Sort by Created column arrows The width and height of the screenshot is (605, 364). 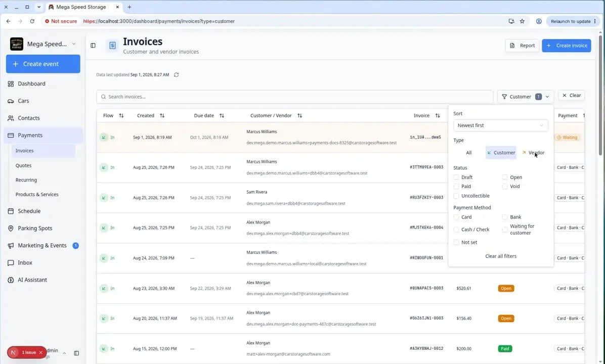[x=162, y=116]
